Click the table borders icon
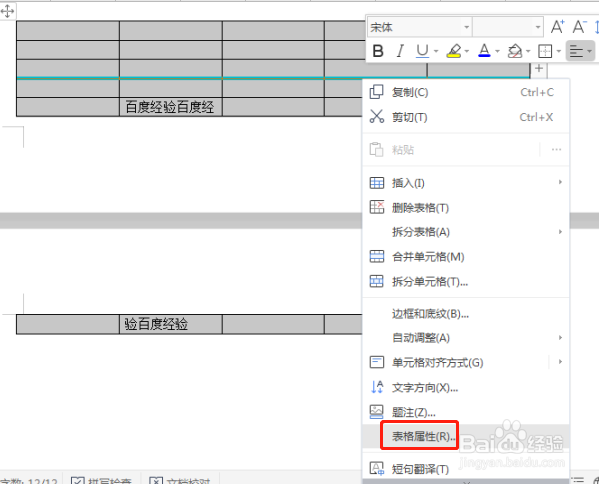The height and width of the screenshot is (484, 599). point(545,51)
